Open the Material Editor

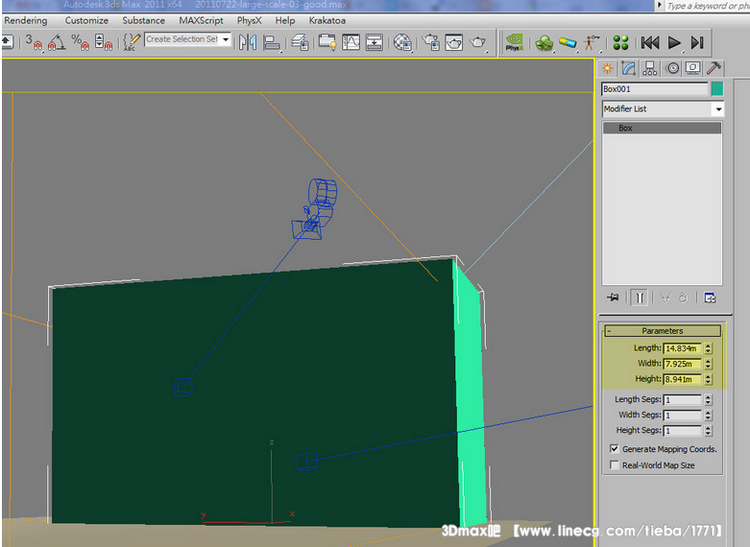click(x=403, y=42)
